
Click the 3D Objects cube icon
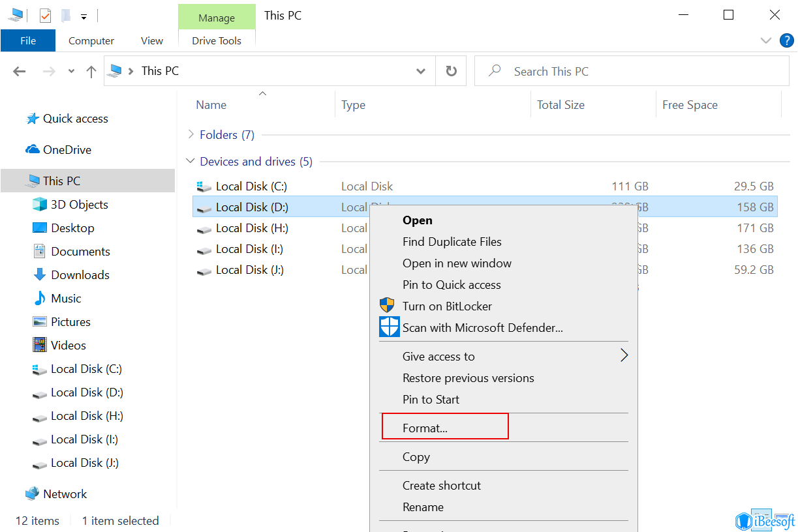click(x=40, y=204)
